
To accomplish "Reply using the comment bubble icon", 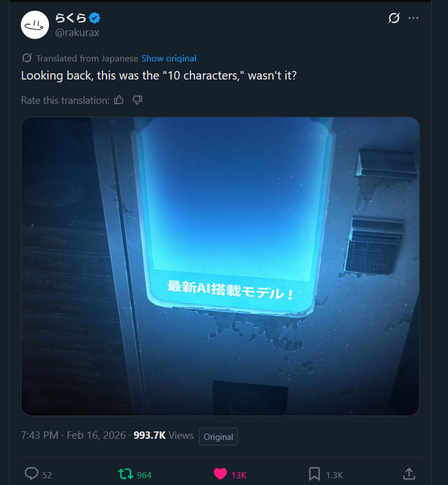I will tap(32, 474).
